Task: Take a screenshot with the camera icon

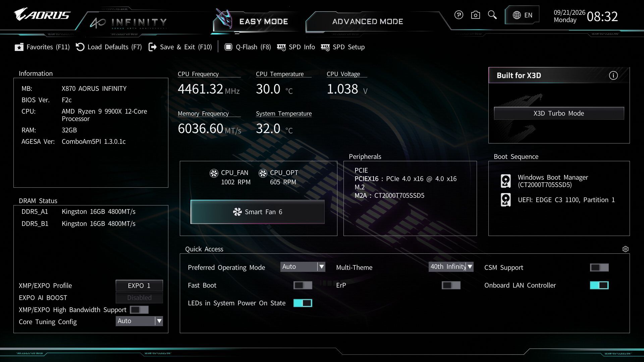Action: (475, 15)
